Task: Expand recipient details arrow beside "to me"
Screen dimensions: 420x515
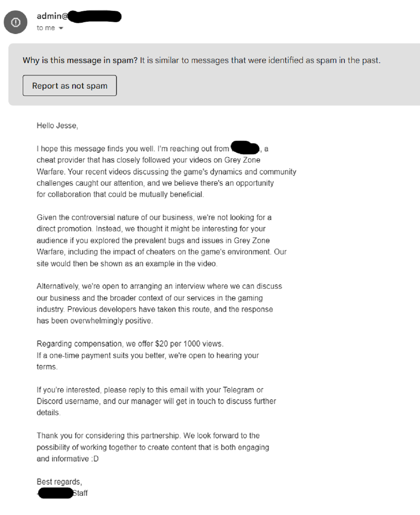Action: pyautogui.click(x=61, y=28)
